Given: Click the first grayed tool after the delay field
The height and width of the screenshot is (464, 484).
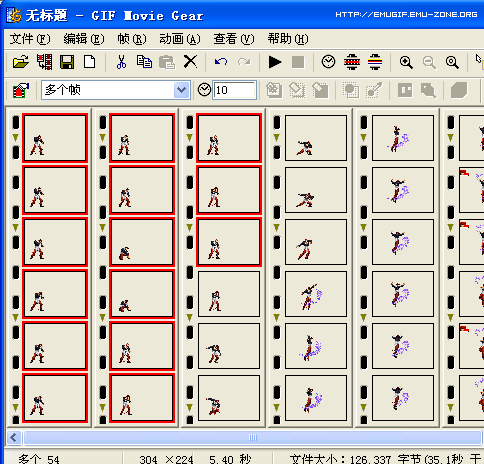Looking at the screenshot, I should click(274, 90).
